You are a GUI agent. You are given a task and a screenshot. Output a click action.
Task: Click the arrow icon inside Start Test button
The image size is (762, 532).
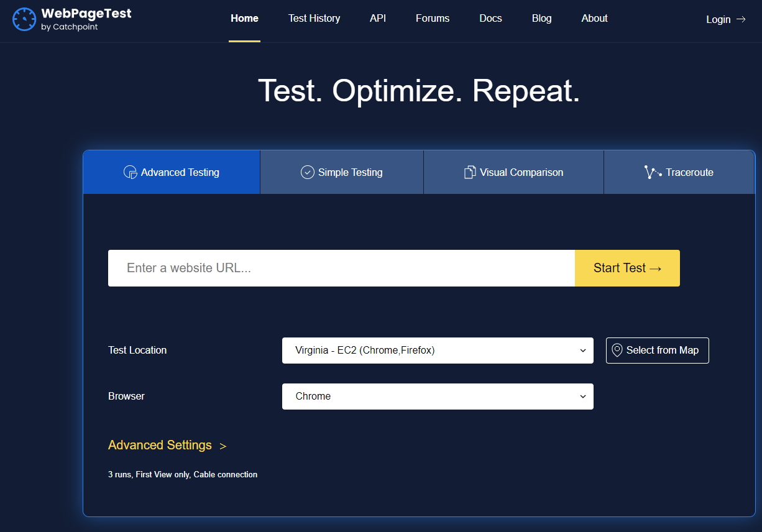pyautogui.click(x=655, y=268)
